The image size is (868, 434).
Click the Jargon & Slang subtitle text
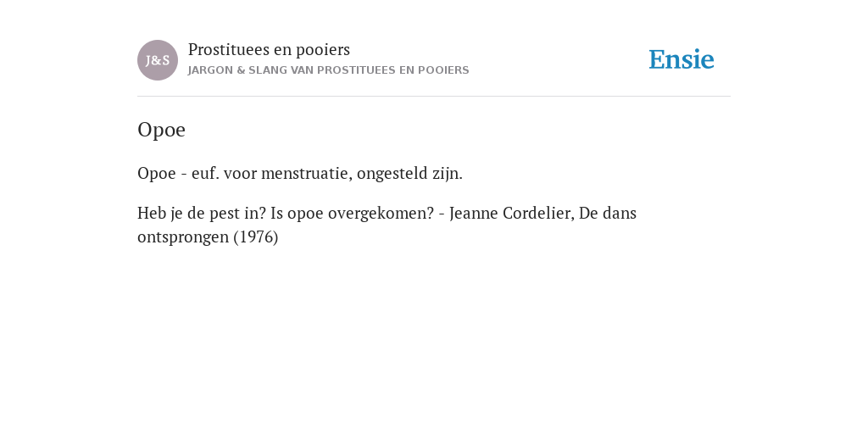tap(328, 70)
